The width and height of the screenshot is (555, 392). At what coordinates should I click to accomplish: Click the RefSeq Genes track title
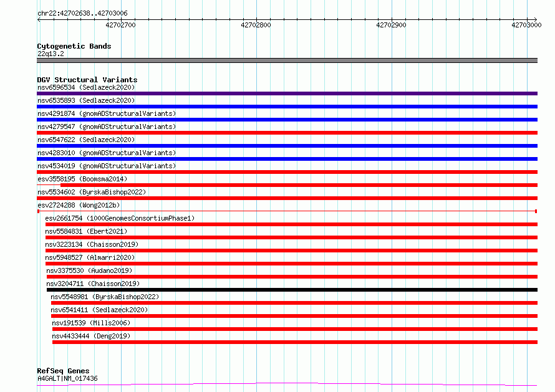[x=63, y=371]
